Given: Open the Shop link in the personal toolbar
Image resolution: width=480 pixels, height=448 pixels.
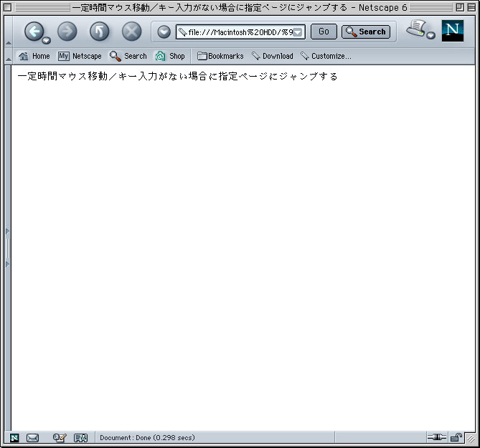Looking at the screenshot, I should tap(170, 56).
